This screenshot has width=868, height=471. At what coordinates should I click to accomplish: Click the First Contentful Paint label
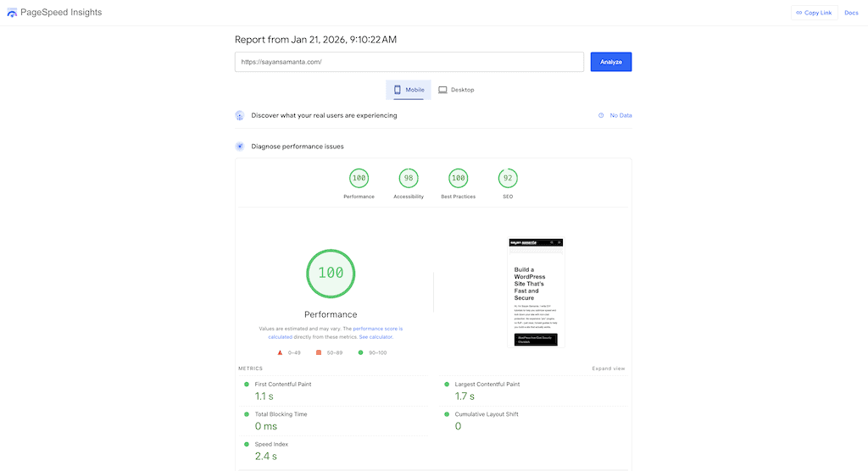pos(283,384)
